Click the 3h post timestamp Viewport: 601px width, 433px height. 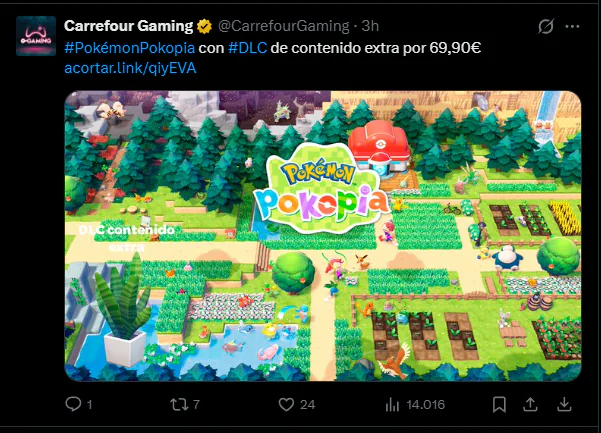370,26
